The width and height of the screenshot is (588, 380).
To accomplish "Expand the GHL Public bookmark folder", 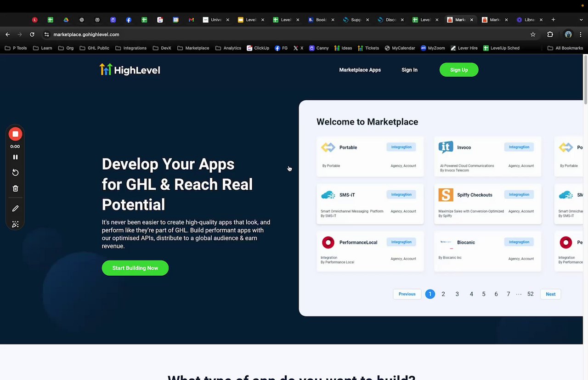I will [94, 48].
